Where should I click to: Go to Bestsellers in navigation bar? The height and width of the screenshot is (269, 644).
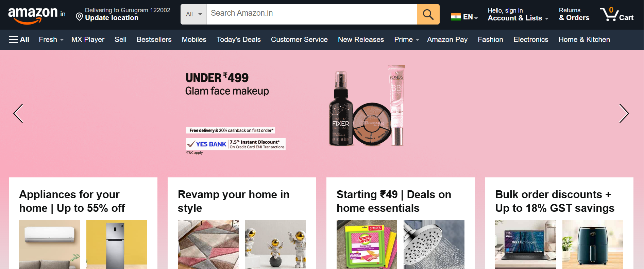[154, 39]
